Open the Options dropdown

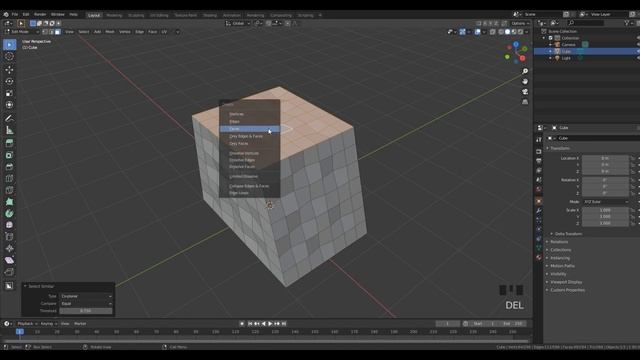click(x=520, y=24)
